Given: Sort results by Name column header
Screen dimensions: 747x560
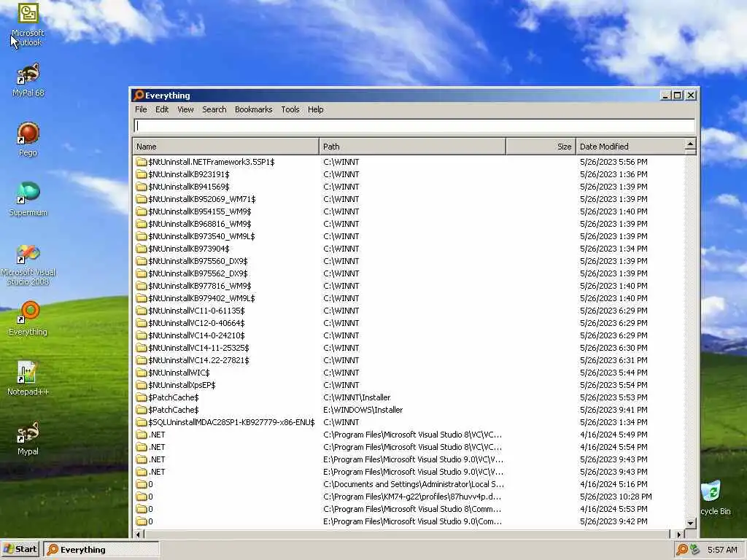Looking at the screenshot, I should [226, 146].
